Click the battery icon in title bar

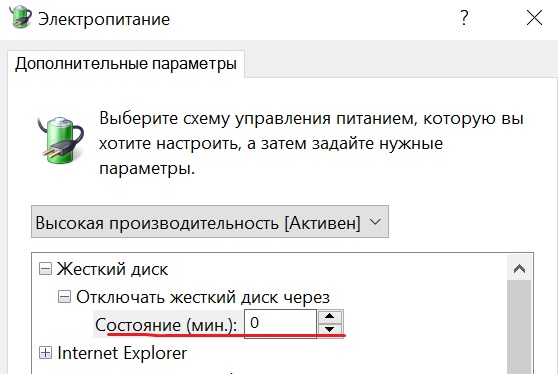click(x=20, y=16)
